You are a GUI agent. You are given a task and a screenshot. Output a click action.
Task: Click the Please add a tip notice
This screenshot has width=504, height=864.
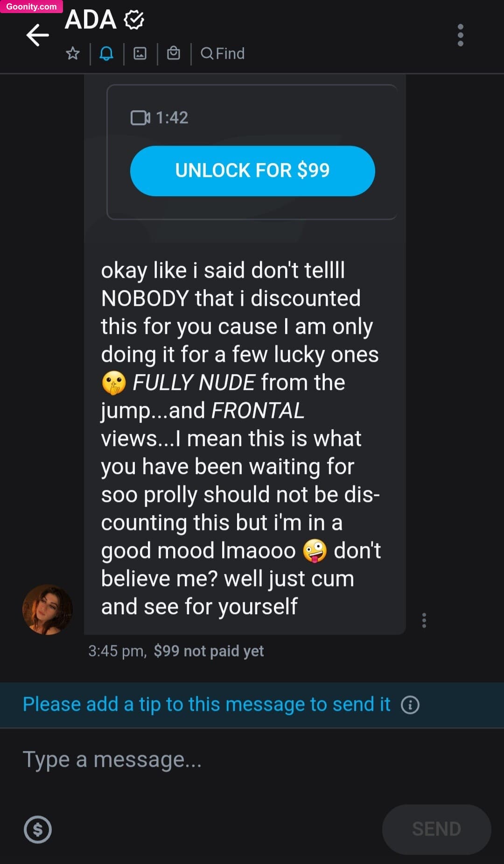206,704
